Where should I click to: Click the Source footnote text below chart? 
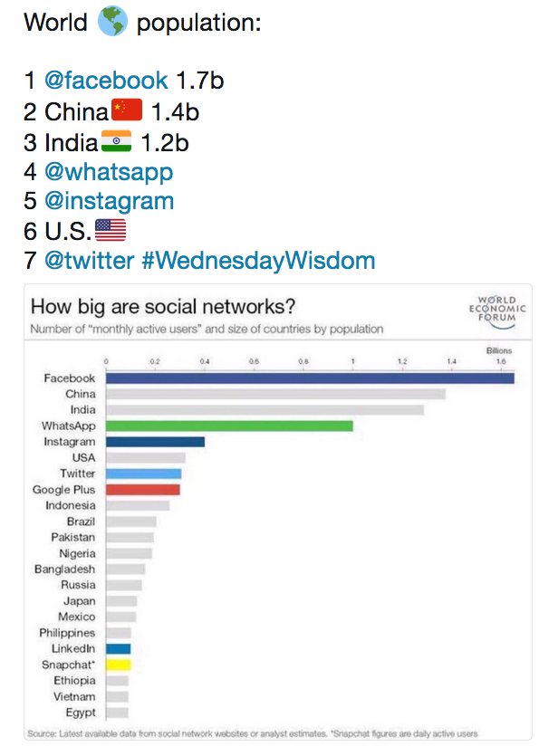pos(252,733)
